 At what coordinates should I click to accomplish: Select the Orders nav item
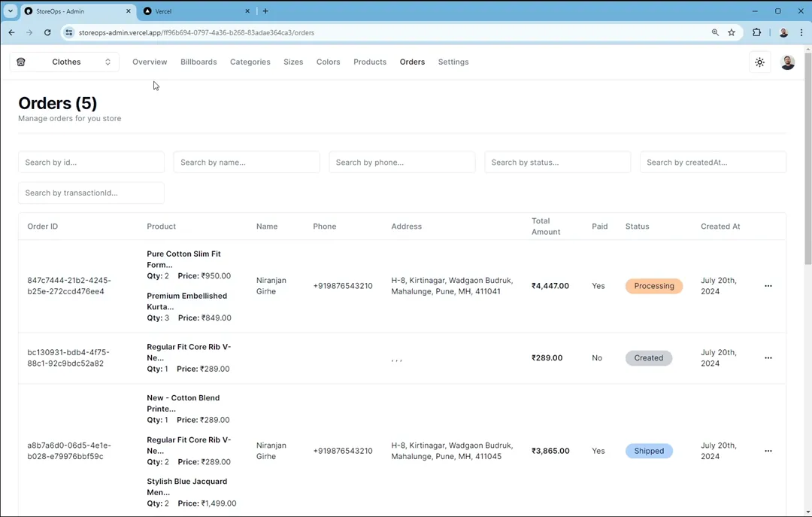coord(412,62)
